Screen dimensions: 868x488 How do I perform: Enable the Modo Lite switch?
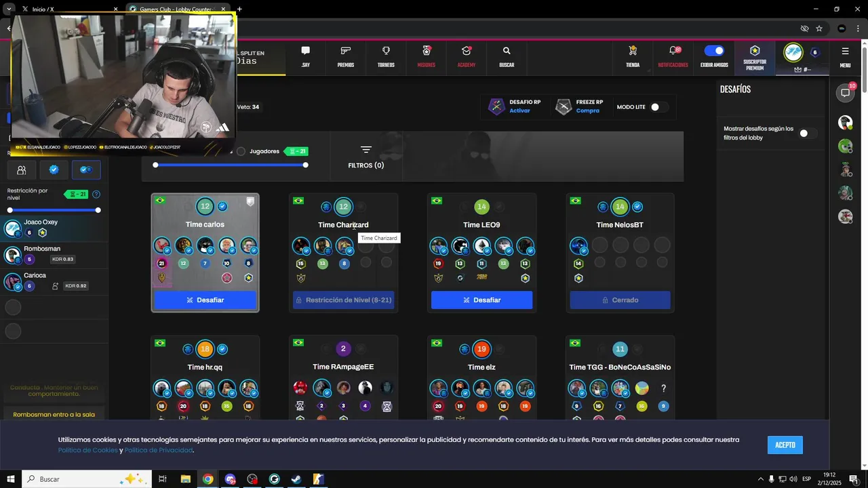[658, 107]
